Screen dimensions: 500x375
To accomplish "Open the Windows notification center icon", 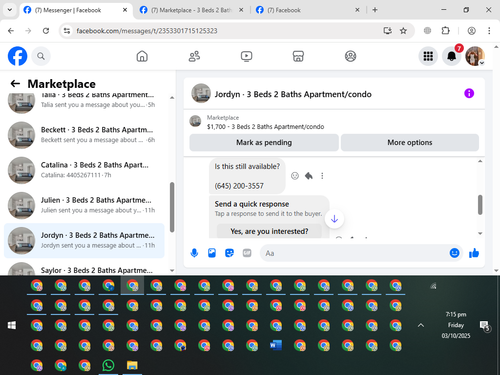I will 484,326.
